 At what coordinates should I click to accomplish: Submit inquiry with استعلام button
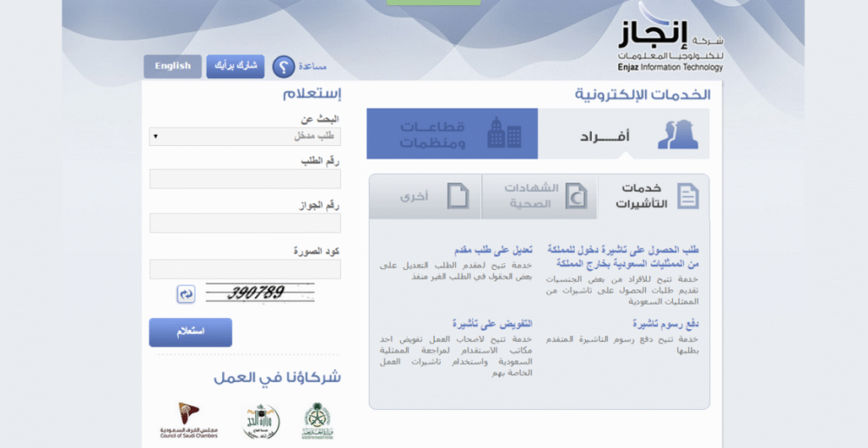pyautogui.click(x=191, y=332)
